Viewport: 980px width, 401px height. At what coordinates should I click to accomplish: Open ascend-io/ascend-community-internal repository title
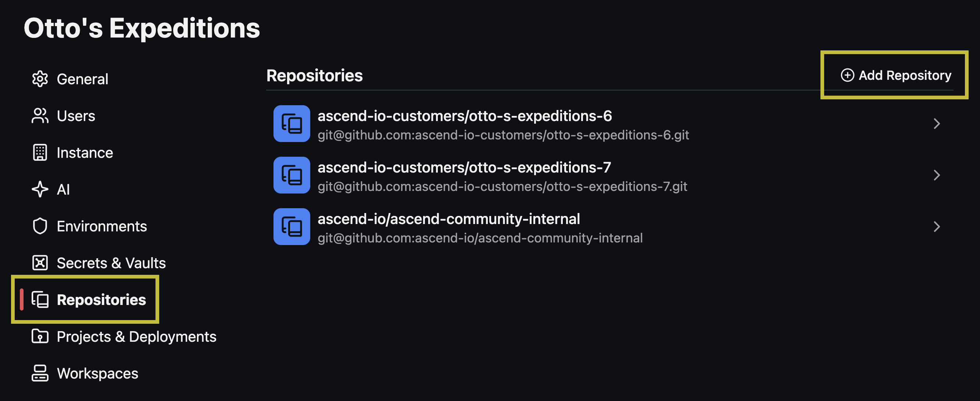(449, 219)
